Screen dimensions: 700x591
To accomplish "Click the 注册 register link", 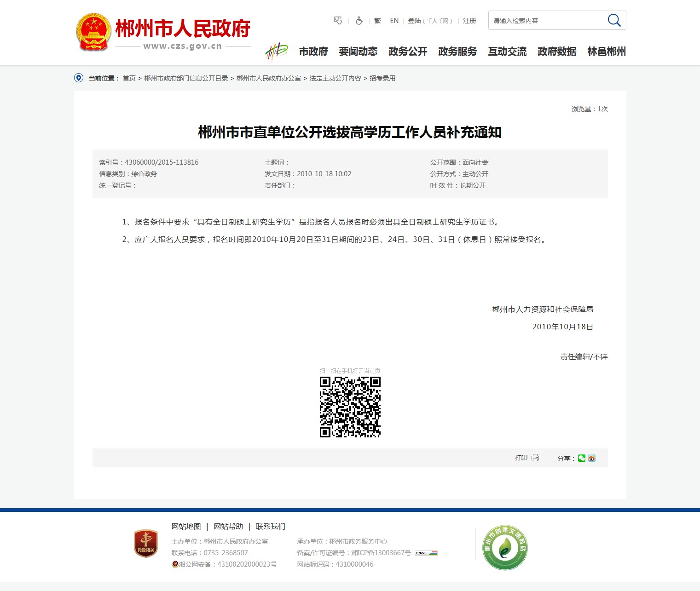I will [469, 21].
